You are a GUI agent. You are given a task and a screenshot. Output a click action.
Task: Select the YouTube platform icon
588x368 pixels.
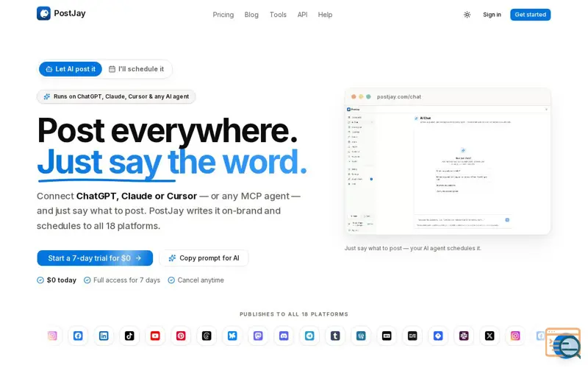155,336
